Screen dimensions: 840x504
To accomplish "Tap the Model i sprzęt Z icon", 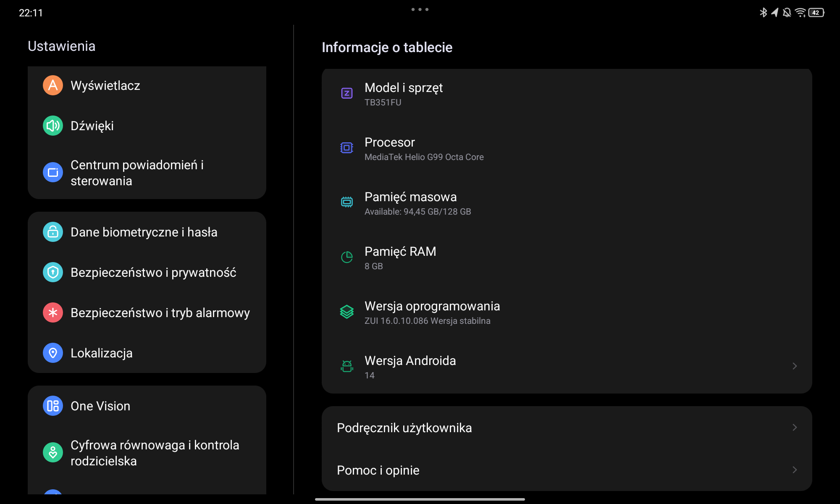I will coord(346,93).
